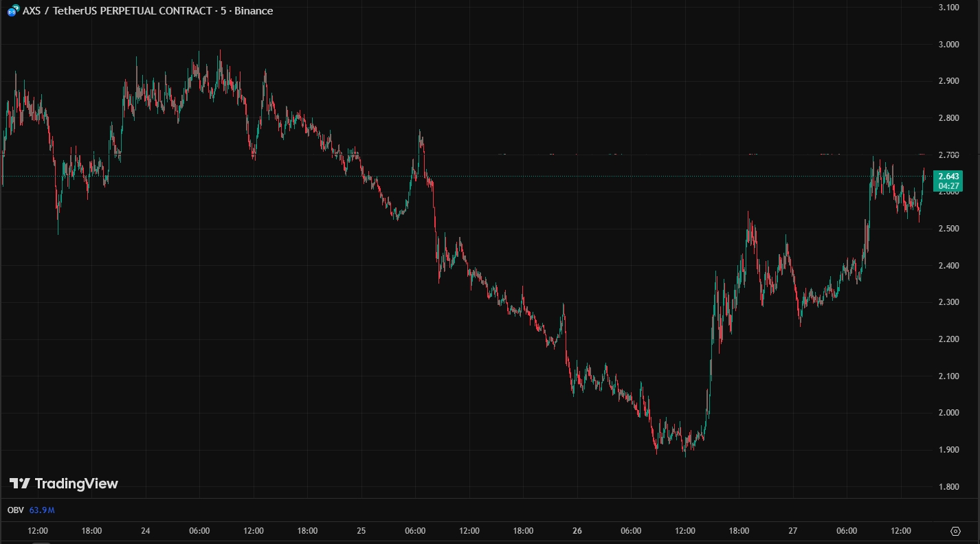Select date label 24 on time axis
The height and width of the screenshot is (544, 980).
click(146, 531)
